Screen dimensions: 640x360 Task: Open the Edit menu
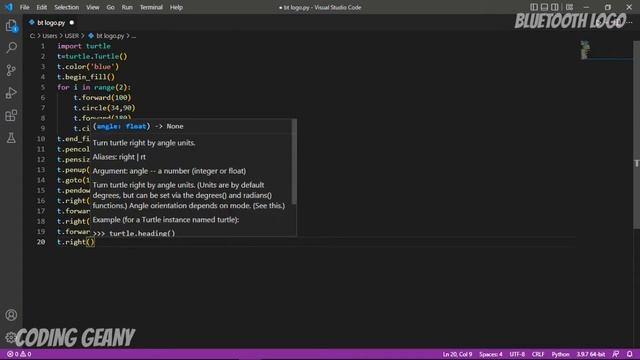point(42,7)
